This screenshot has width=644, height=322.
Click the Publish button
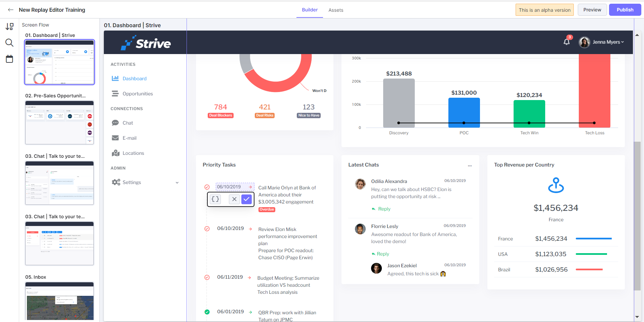(625, 10)
